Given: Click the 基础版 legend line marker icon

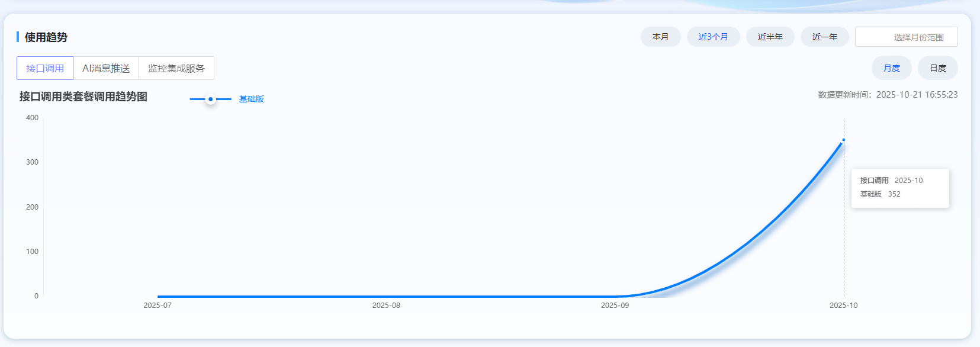Looking at the screenshot, I should click(210, 99).
